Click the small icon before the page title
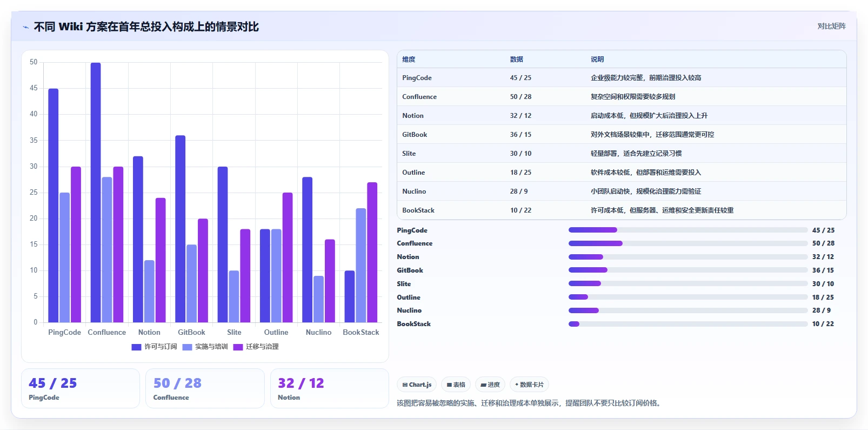 25,27
